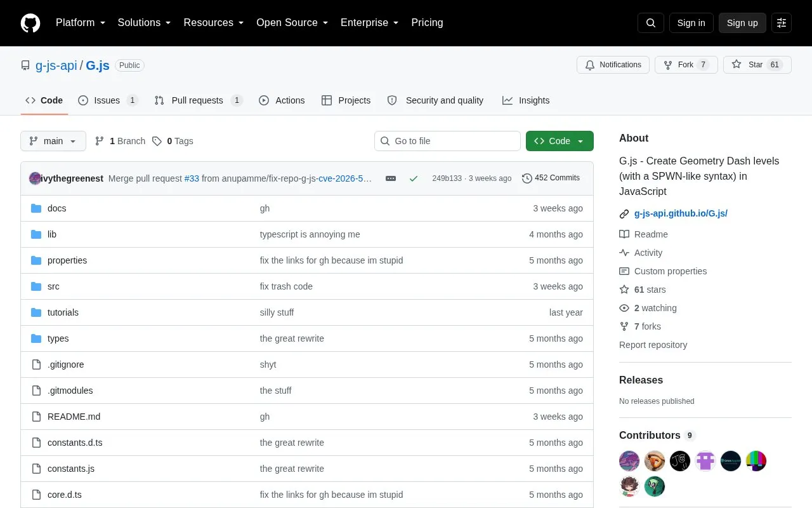Click the Sign in button

[x=691, y=23]
